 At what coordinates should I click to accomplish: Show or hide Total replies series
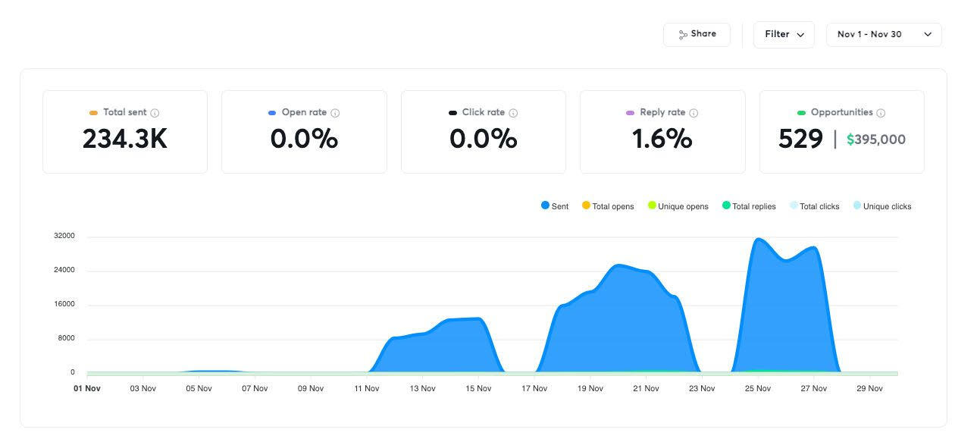coord(749,206)
